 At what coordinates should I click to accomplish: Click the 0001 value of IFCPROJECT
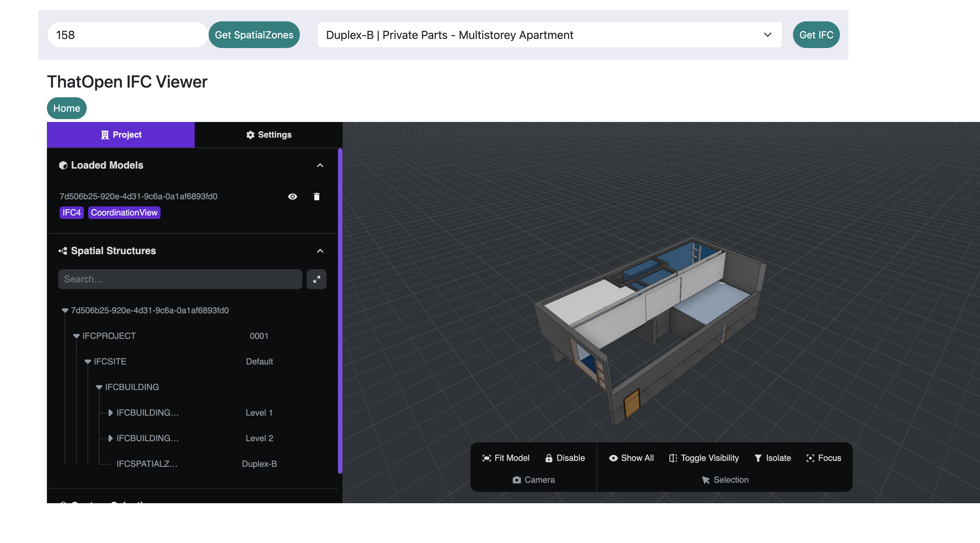(259, 336)
